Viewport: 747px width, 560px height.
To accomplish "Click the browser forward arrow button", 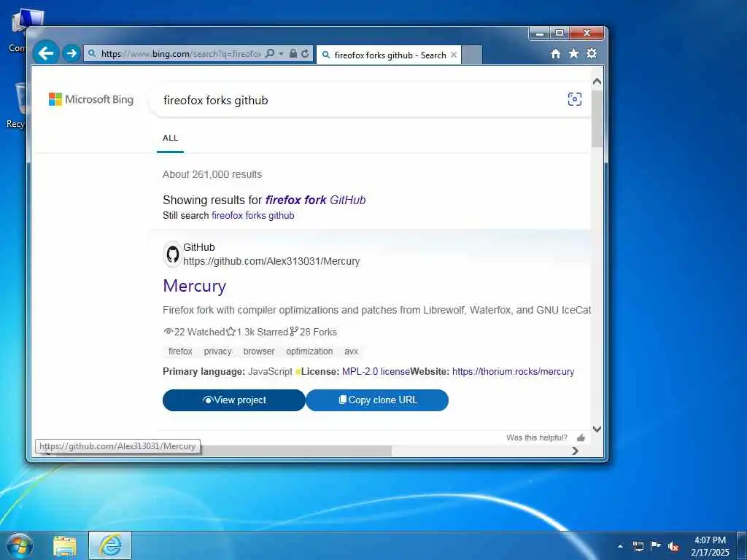I will [71, 52].
